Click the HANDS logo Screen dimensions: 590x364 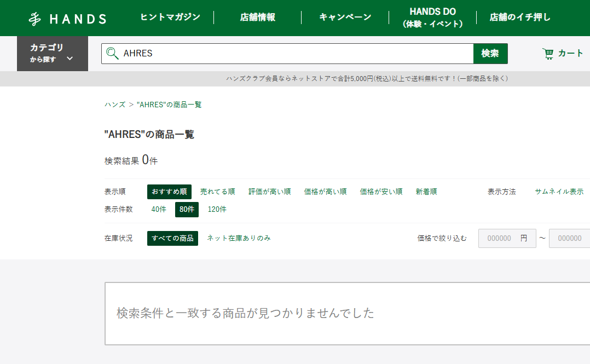click(x=67, y=19)
